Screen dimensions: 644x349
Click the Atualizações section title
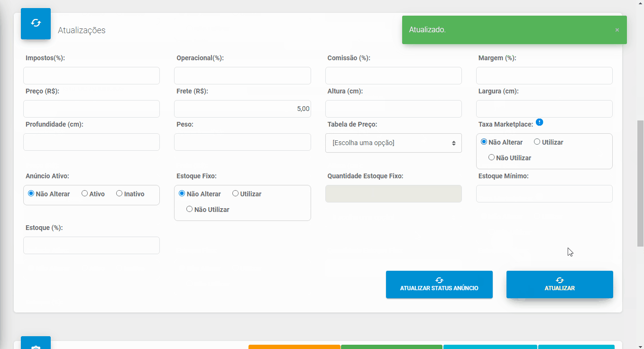(82, 30)
